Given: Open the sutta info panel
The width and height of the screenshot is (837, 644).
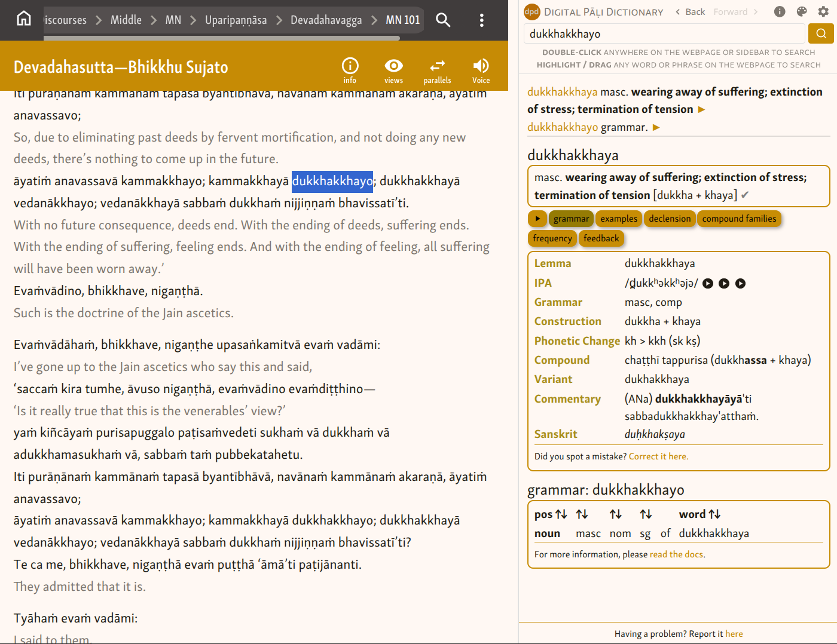Looking at the screenshot, I should pyautogui.click(x=350, y=70).
